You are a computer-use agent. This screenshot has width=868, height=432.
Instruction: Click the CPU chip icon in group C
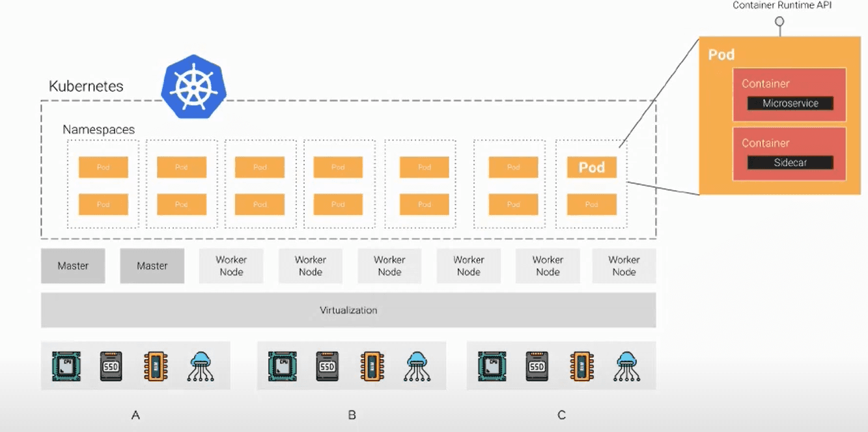[x=492, y=366]
